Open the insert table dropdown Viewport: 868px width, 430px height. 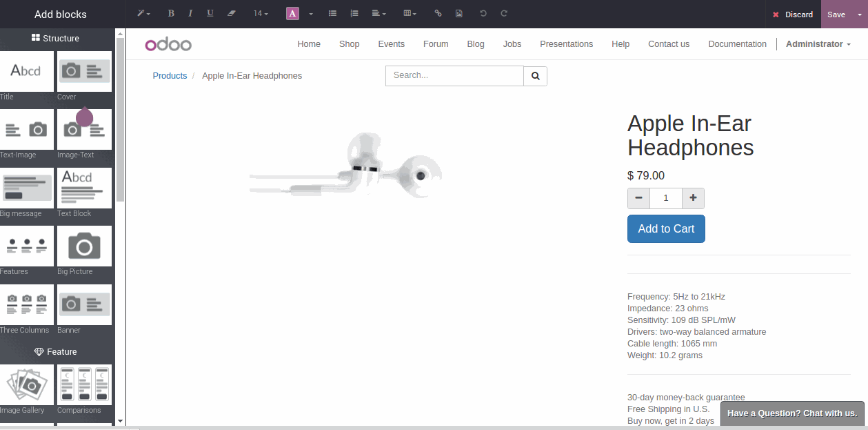410,14
